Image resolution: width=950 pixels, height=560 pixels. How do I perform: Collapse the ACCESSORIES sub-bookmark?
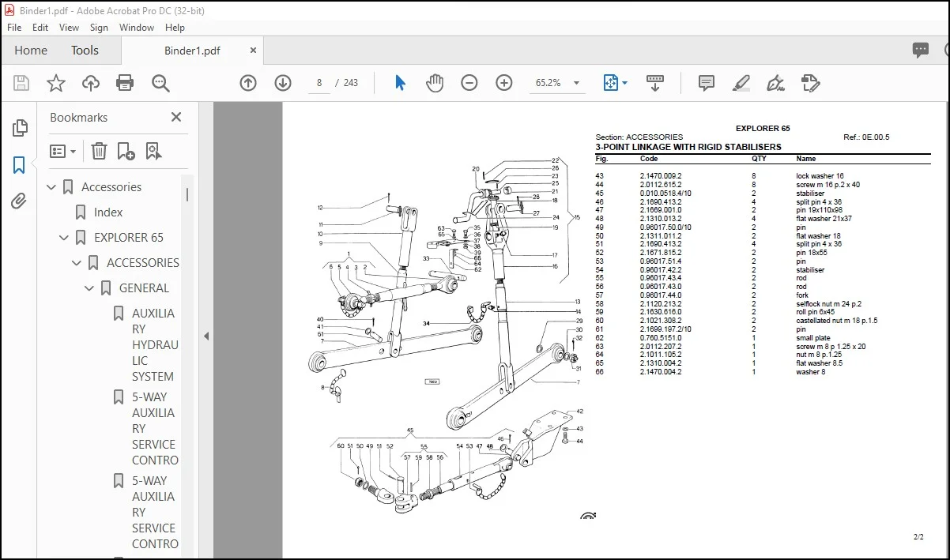point(77,263)
